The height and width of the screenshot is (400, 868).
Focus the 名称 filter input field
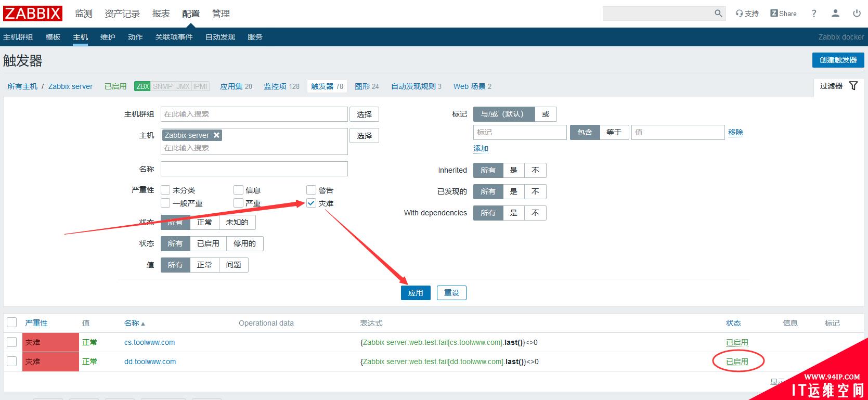tap(254, 169)
